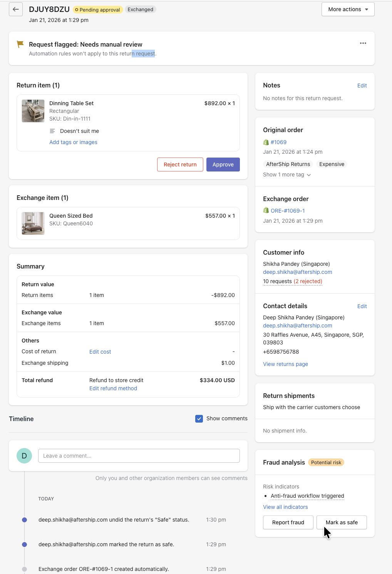Image resolution: width=392 pixels, height=574 pixels.
Task: Click the yellow flag icon
Action: coord(20,44)
